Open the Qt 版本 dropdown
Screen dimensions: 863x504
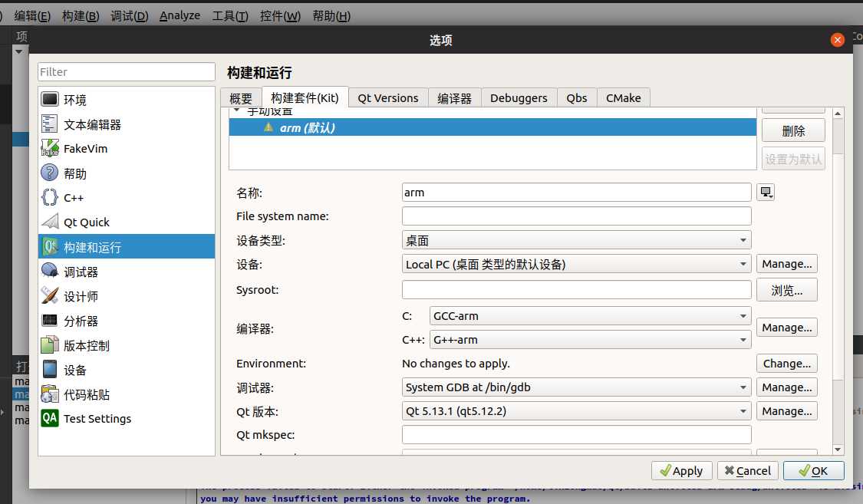[x=576, y=411]
